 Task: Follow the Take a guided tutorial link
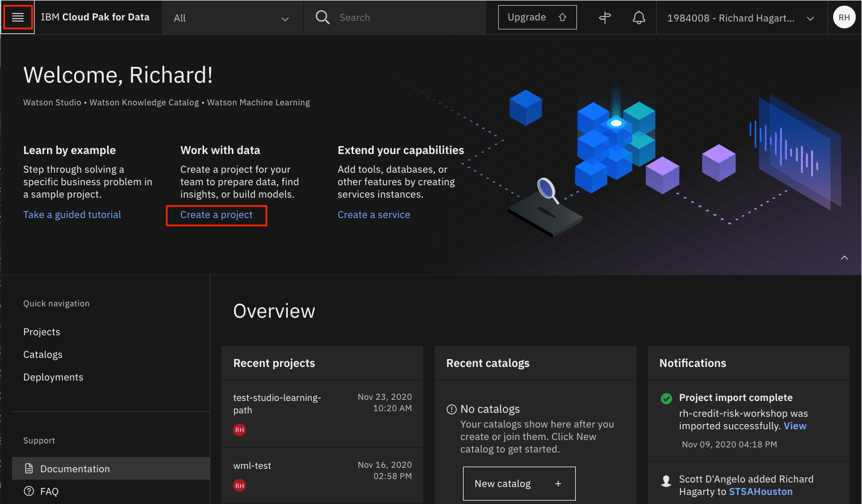[72, 215]
